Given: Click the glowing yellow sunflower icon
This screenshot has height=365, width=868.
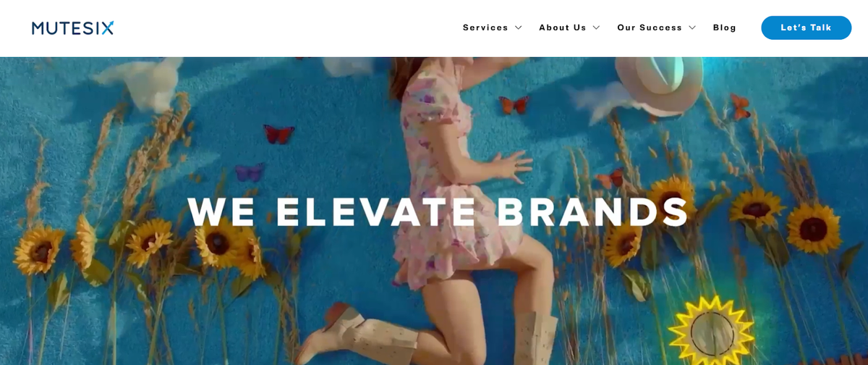Looking at the screenshot, I should coord(711,330).
